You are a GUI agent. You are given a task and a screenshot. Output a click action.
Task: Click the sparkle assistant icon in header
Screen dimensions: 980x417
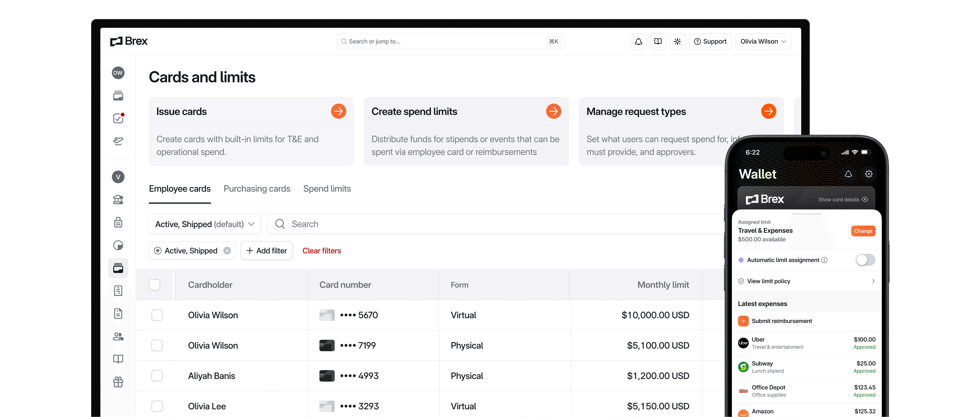[677, 42]
